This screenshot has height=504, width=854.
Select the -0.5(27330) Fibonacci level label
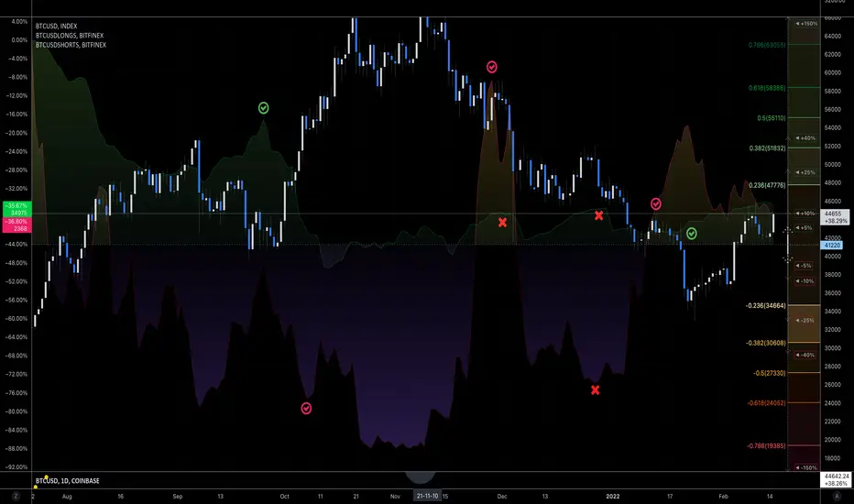click(770, 373)
